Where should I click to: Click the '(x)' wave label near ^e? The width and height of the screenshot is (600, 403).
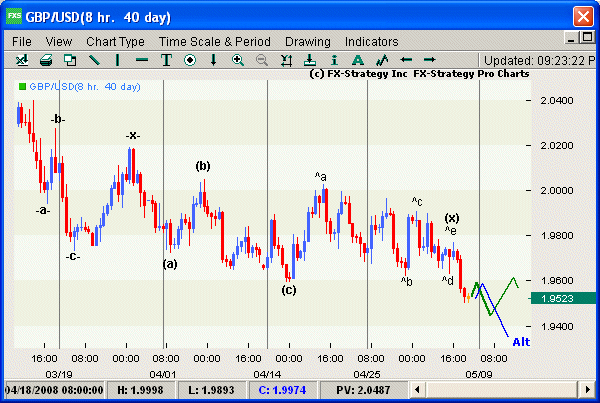(452, 218)
